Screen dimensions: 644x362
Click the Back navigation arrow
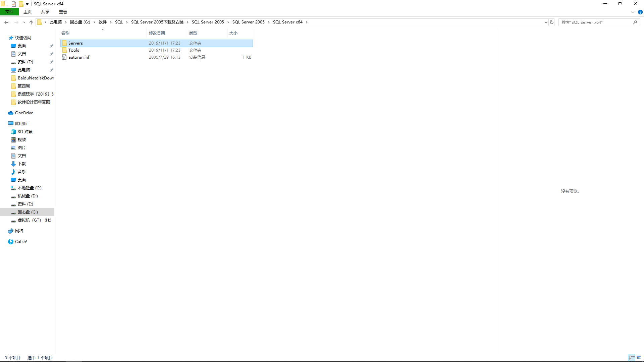click(6, 22)
